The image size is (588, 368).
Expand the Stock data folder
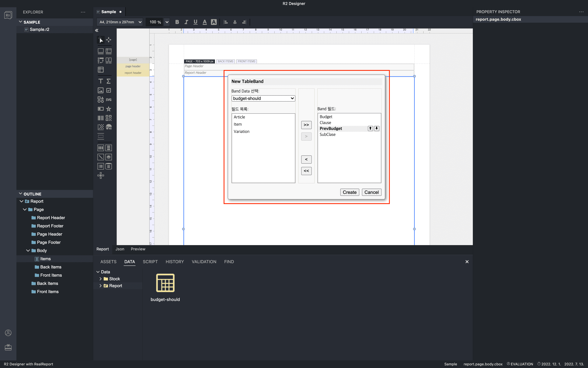point(100,279)
